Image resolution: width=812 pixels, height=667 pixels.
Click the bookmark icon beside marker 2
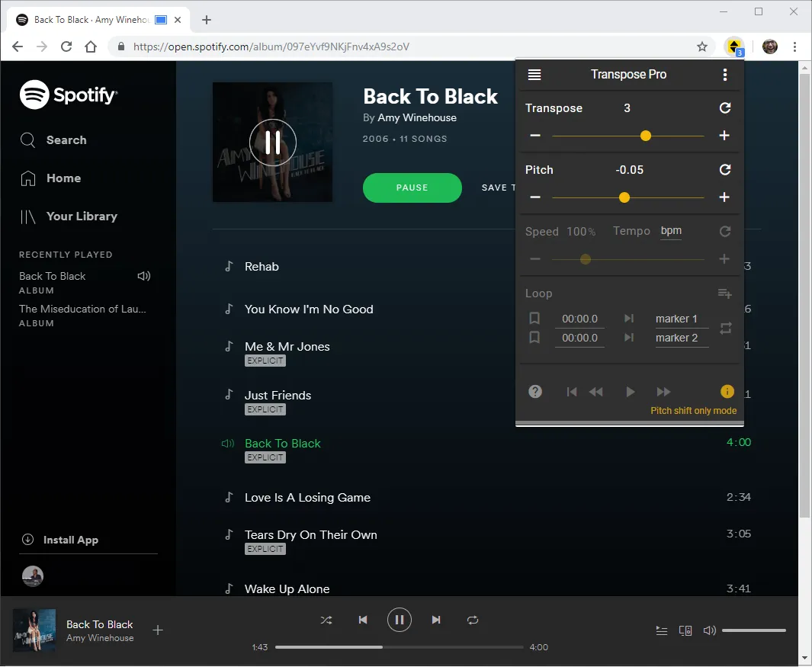coord(534,338)
